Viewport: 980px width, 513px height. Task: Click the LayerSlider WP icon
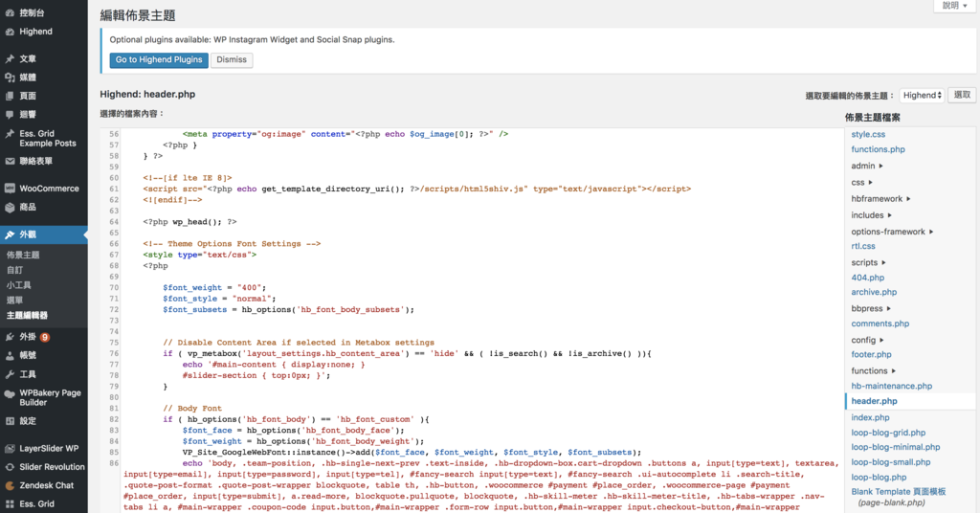click(x=10, y=449)
